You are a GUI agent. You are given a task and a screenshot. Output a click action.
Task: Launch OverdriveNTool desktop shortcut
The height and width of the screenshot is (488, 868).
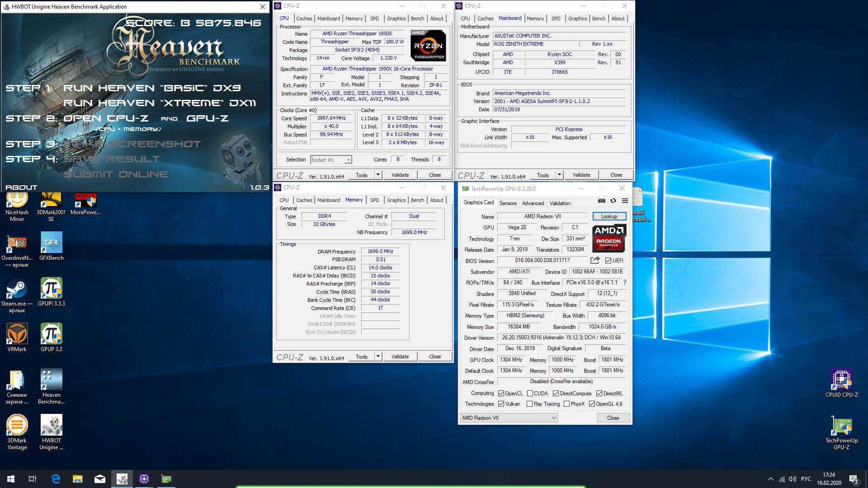click(x=17, y=250)
